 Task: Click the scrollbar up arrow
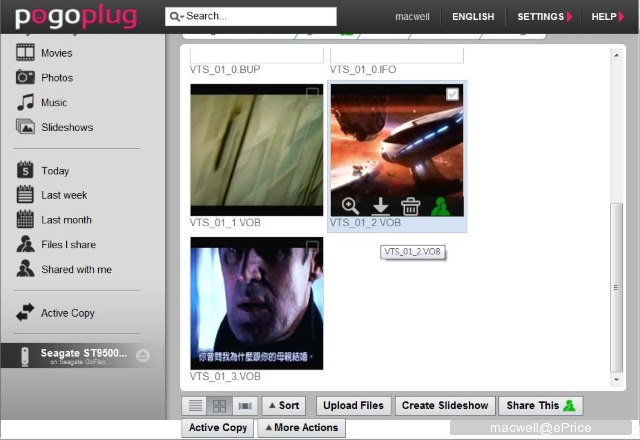616,55
